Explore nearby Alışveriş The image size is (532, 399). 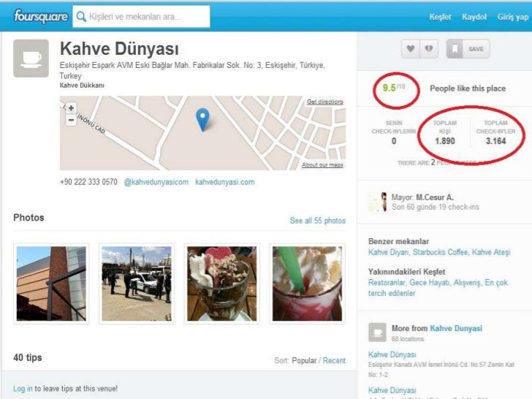tap(467, 282)
